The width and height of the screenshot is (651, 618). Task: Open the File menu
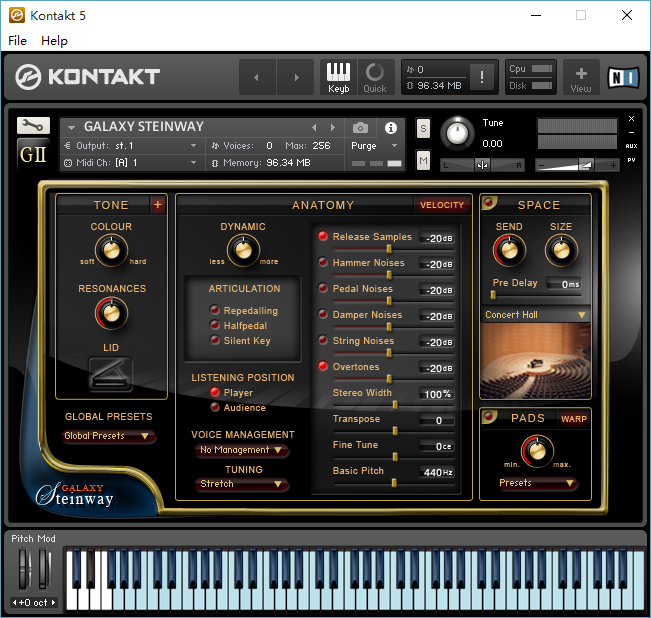click(17, 41)
